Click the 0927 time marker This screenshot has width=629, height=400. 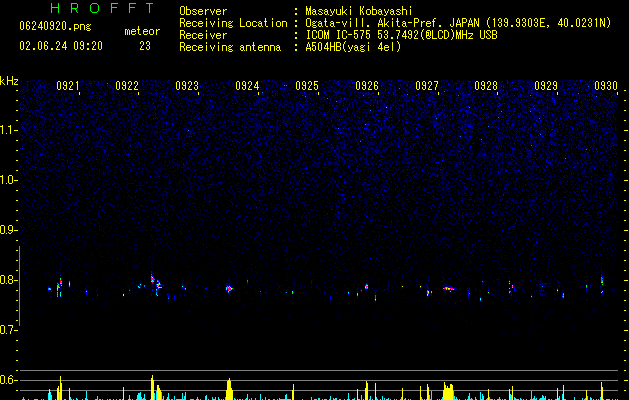(x=427, y=86)
